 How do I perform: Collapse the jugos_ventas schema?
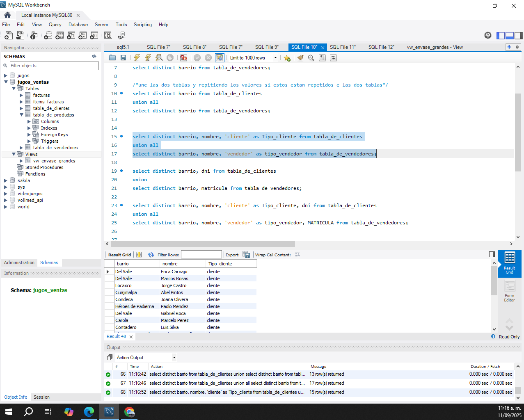pyautogui.click(x=6, y=82)
